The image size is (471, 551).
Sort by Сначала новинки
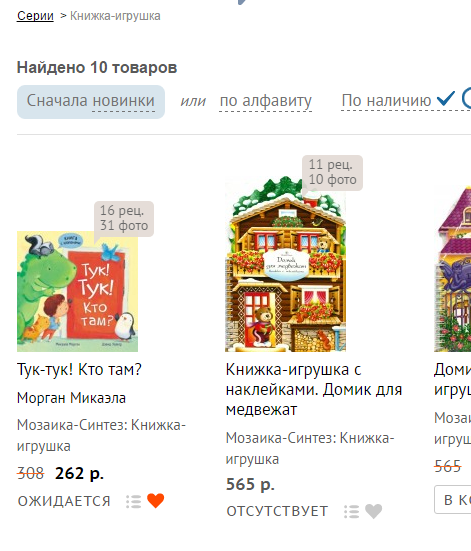(x=91, y=101)
